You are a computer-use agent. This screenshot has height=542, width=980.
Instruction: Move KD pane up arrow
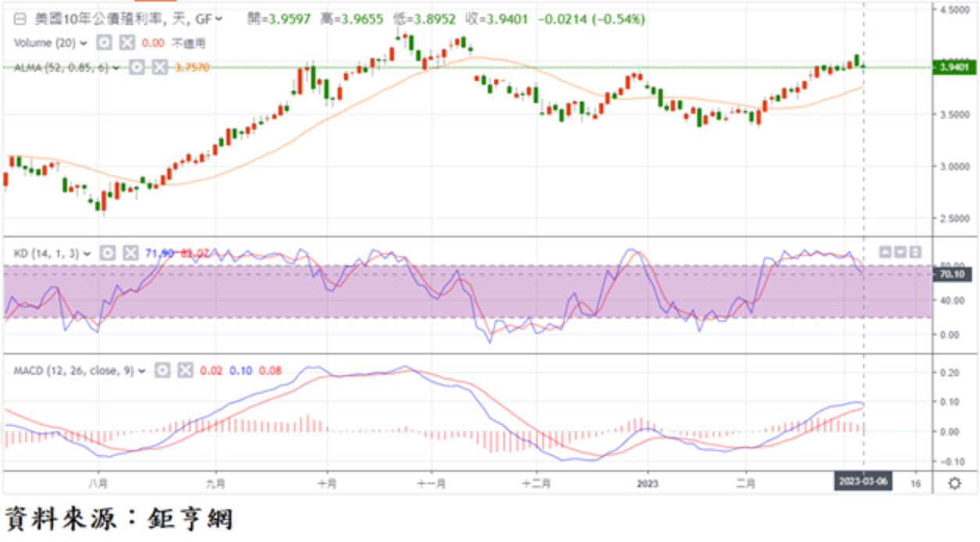pyautogui.click(x=885, y=251)
